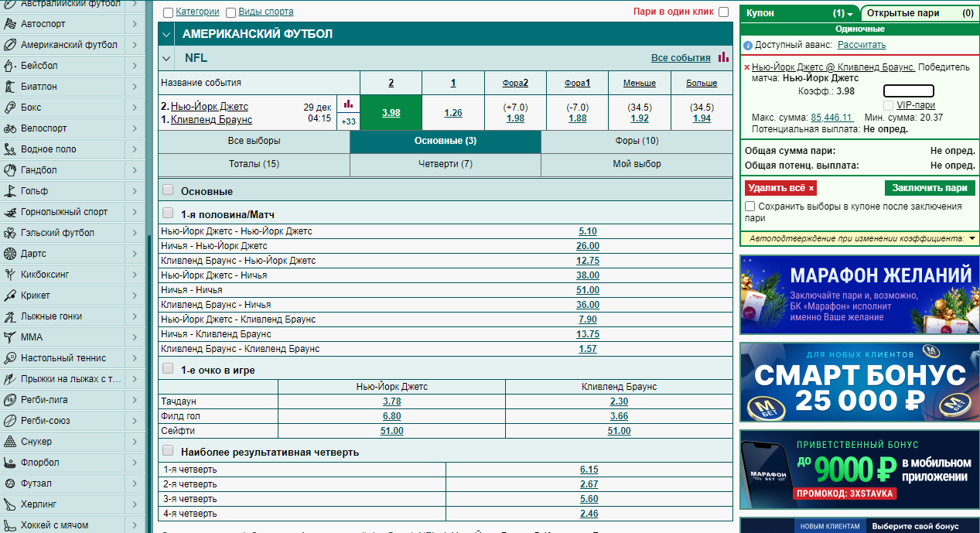The width and height of the screenshot is (980, 533).
Task: Open the Cycling sport icon
Action: tap(10, 128)
